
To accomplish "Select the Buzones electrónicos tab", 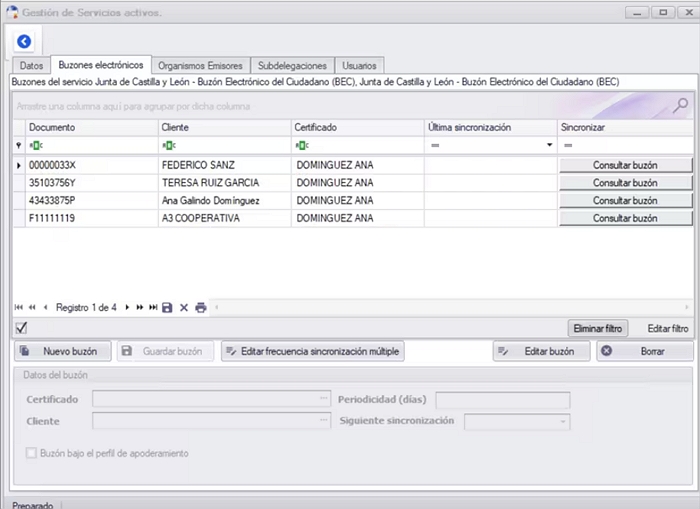I will pyautogui.click(x=101, y=65).
